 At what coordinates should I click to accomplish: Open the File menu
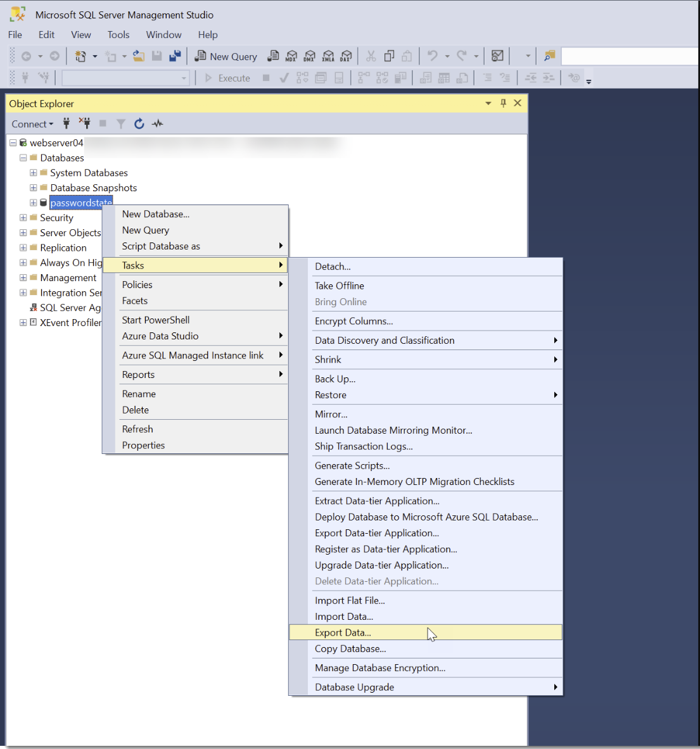(15, 34)
